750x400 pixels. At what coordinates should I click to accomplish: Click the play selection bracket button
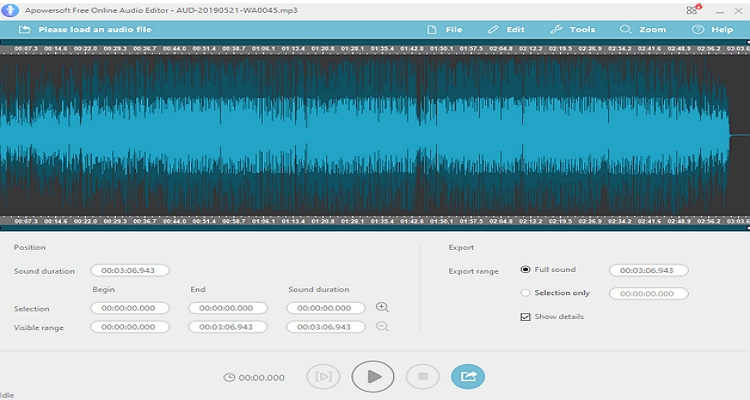click(323, 377)
